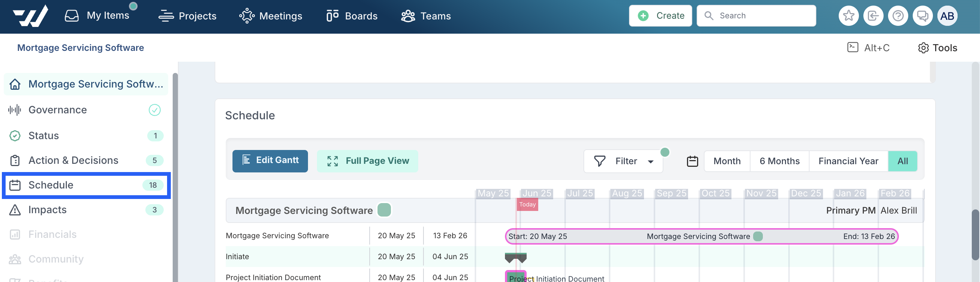This screenshot has width=980, height=282.
Task: Click Alex Brill Primary PM name
Action: coord(899,211)
